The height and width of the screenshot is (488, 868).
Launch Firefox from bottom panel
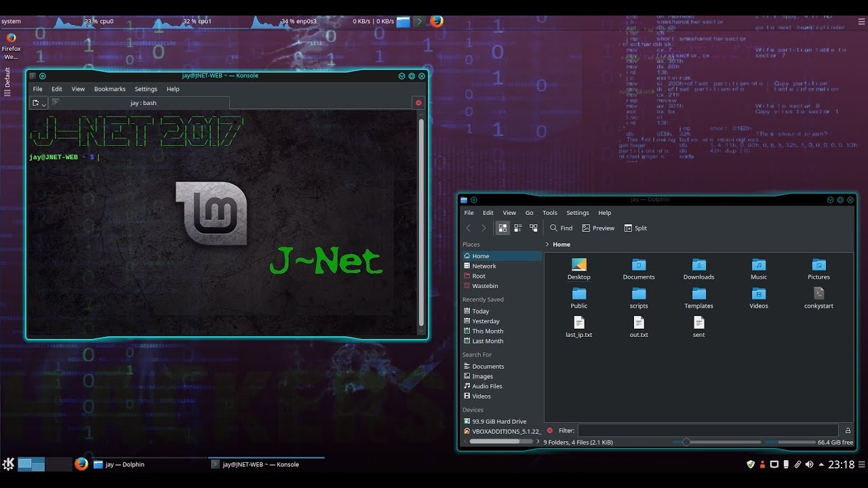pos(81,464)
